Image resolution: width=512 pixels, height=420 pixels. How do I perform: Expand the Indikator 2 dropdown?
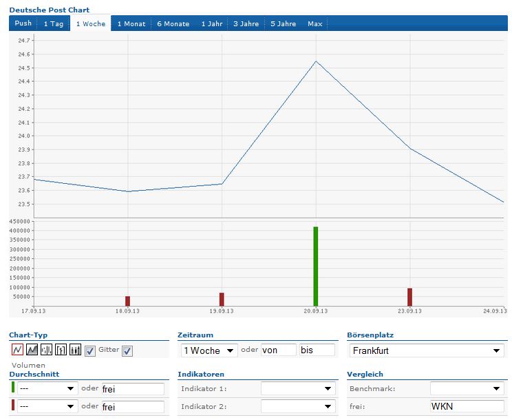298,406
